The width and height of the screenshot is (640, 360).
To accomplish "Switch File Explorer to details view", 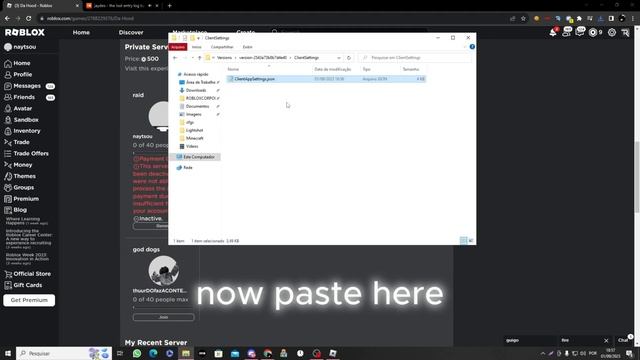I will [463, 241].
